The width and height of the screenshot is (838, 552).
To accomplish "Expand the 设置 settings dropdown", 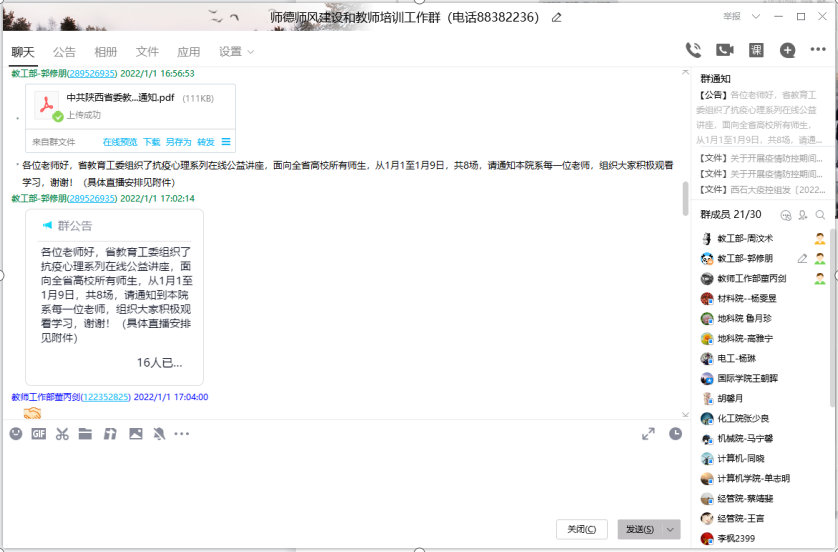I will click(x=236, y=52).
